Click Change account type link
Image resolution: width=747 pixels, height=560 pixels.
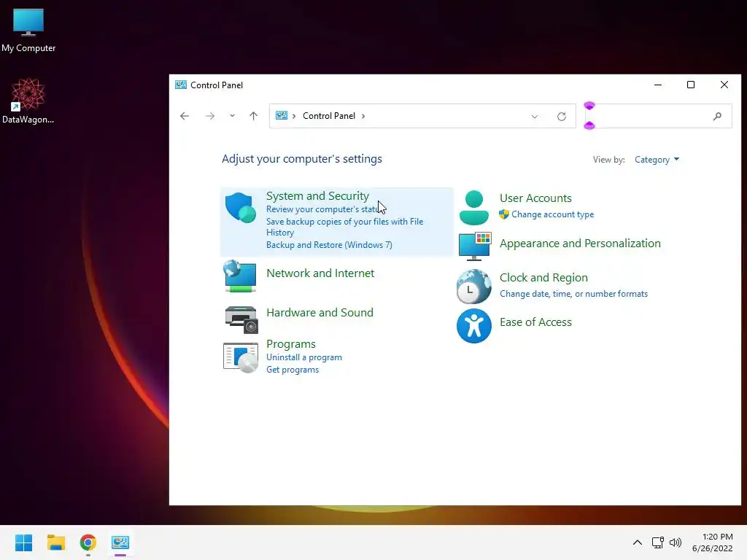[x=553, y=214]
